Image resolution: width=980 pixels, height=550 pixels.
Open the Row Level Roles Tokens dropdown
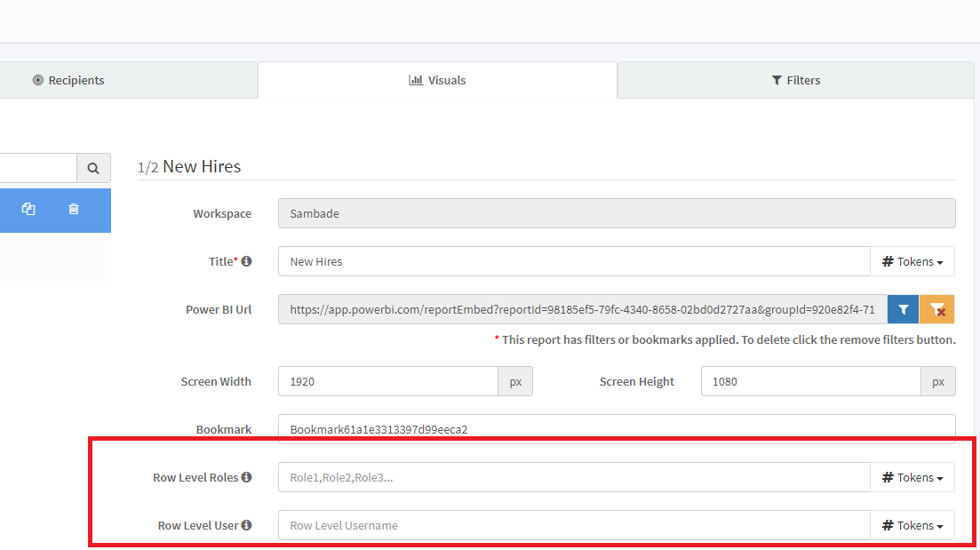pyautogui.click(x=912, y=478)
